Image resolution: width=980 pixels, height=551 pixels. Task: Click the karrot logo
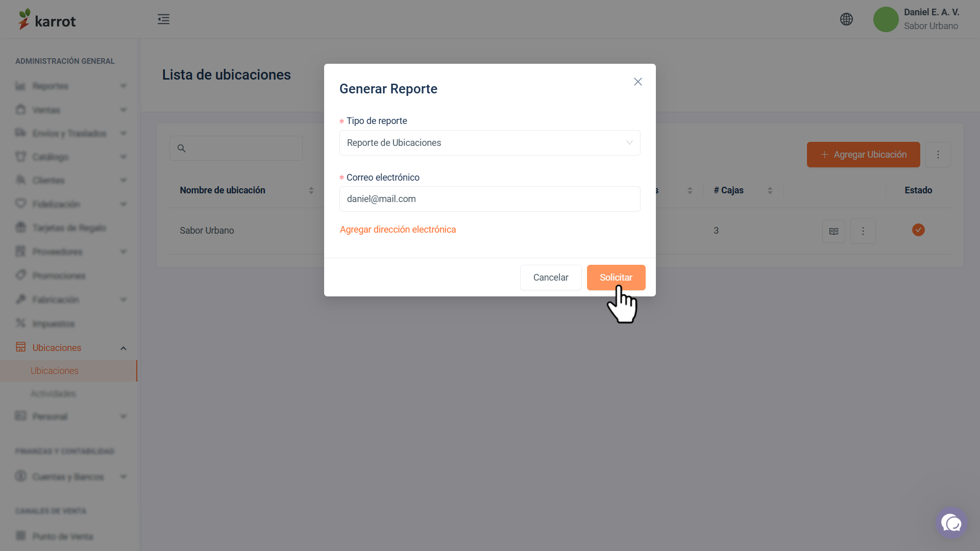pyautogui.click(x=46, y=19)
